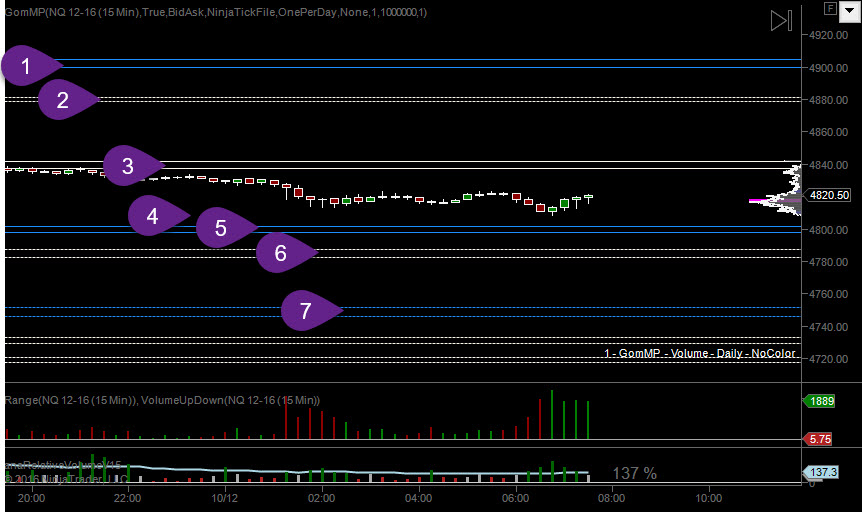Image resolution: width=862 pixels, height=512 pixels.
Task: Click the 4740.00 price axis label
Action: (828, 327)
